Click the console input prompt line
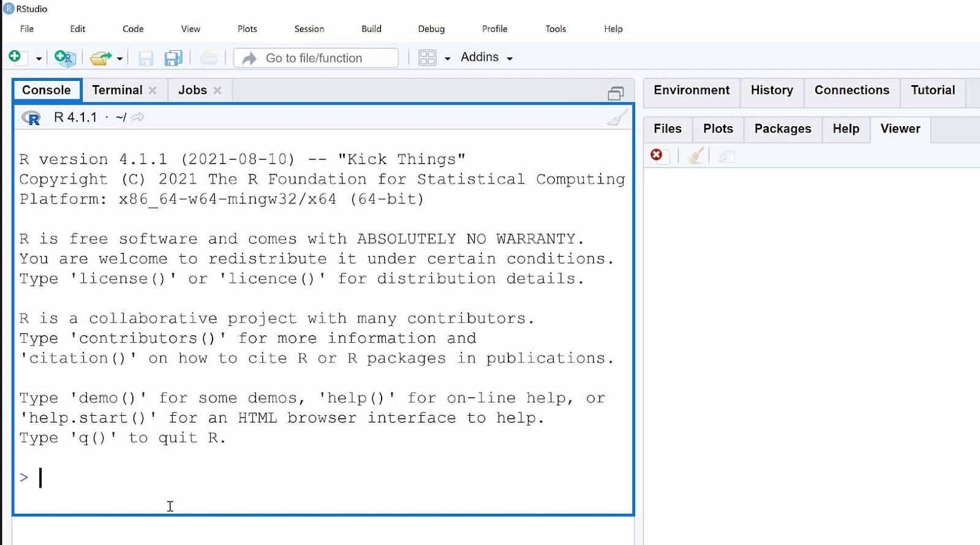Image resolution: width=980 pixels, height=545 pixels. tap(323, 478)
